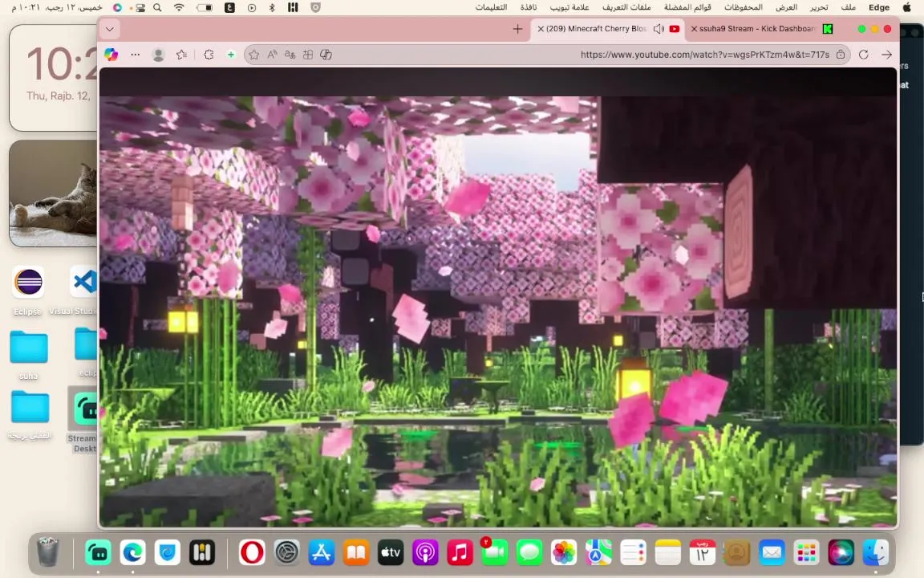Launch Siri from the Dock

pos(841,552)
